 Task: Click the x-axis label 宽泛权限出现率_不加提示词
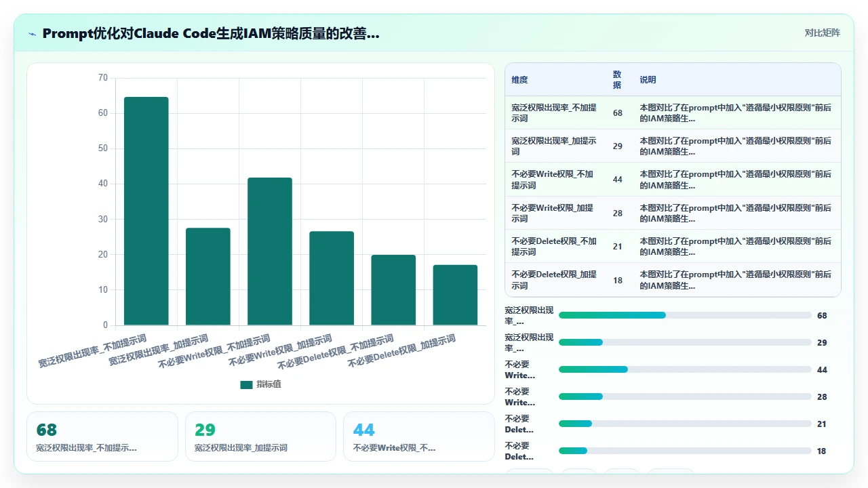point(92,351)
